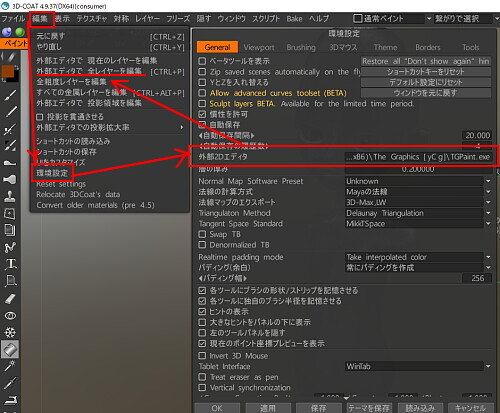500x413 pixels.
Task: Select the Brush tool in left toolbar
Action: tap(10, 96)
